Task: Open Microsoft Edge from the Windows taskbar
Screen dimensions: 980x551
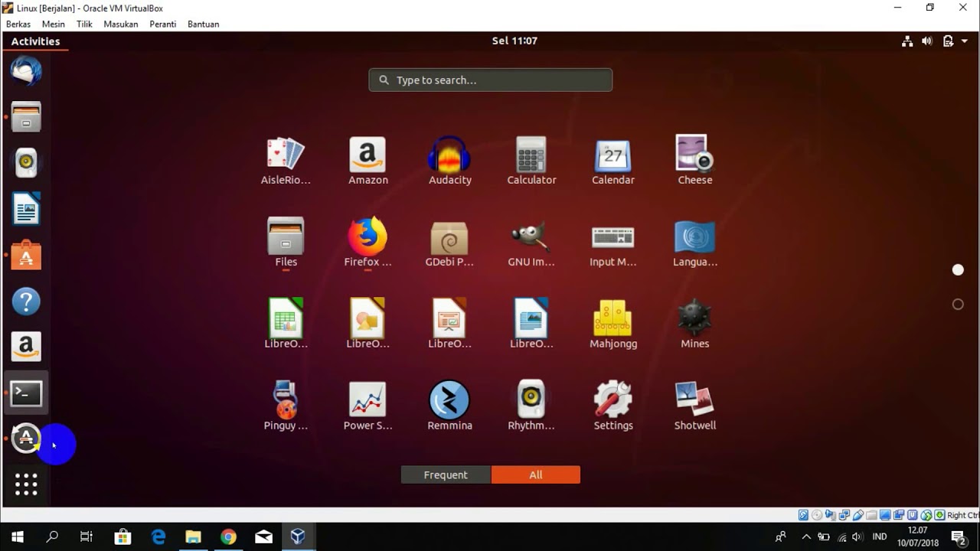Action: 158,536
